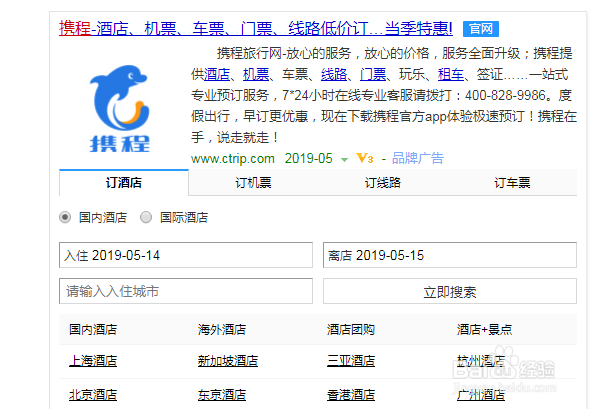Screen dimensions: 590x409
Task: Open the www.ctrip.com URL
Action: point(233,159)
